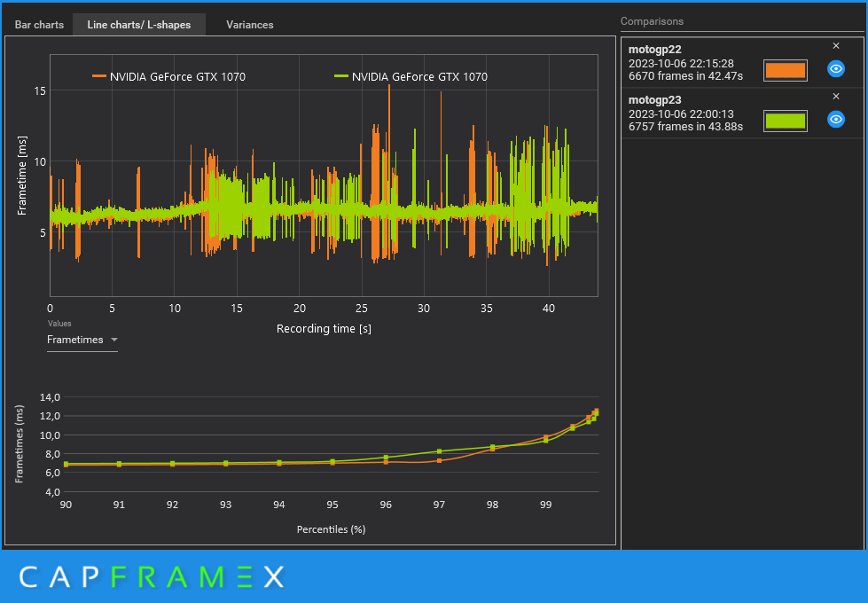Click the green NVIDIA GeForce GTX 1070 legend entry
The height and width of the screenshot is (603, 868).
(x=411, y=77)
